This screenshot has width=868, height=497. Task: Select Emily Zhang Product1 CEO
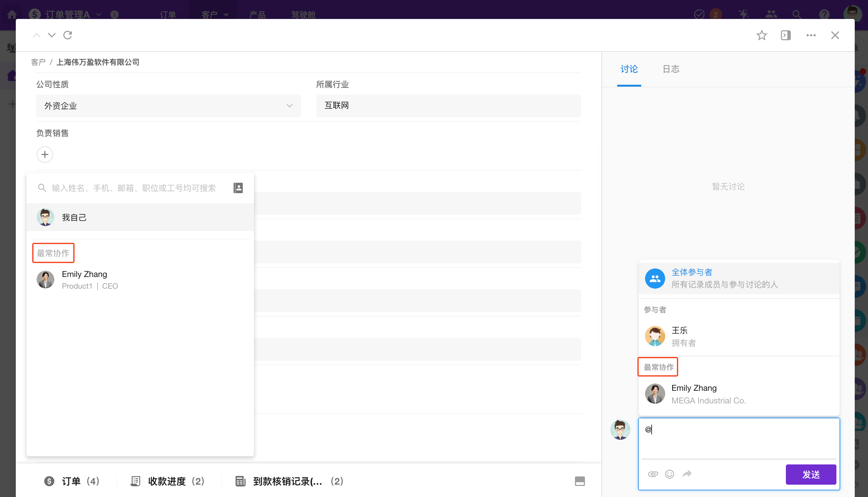[140, 280]
